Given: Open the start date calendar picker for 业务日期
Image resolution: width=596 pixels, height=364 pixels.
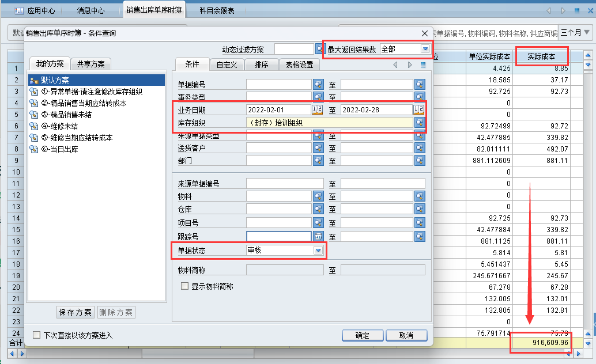Looking at the screenshot, I should click(x=318, y=109).
